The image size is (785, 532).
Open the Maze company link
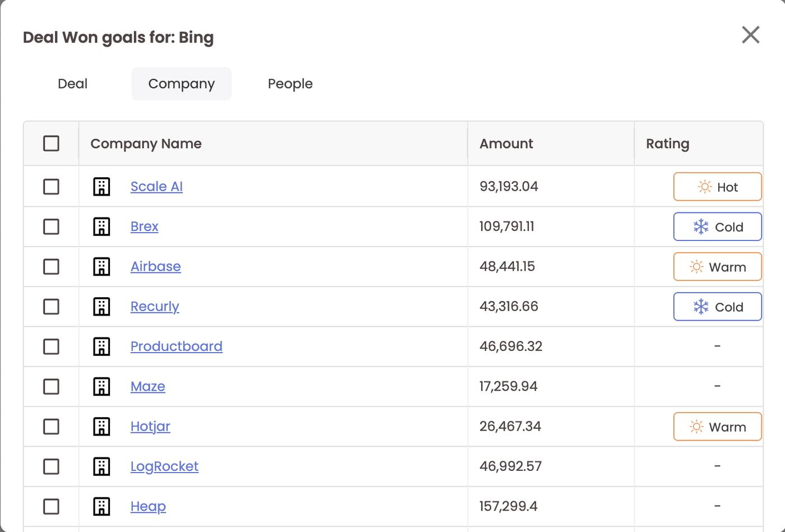[147, 386]
